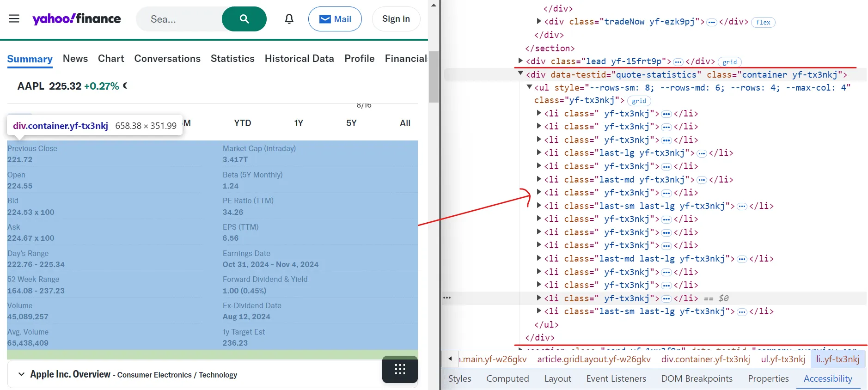Click the Volume value 45,089,257
Viewport: 868px width, 390px height.
click(28, 317)
